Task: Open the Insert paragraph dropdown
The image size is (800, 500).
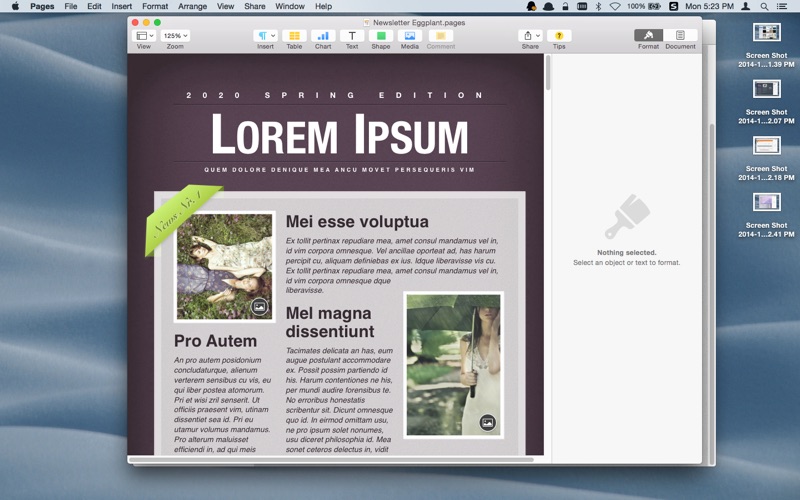Action: coord(265,36)
